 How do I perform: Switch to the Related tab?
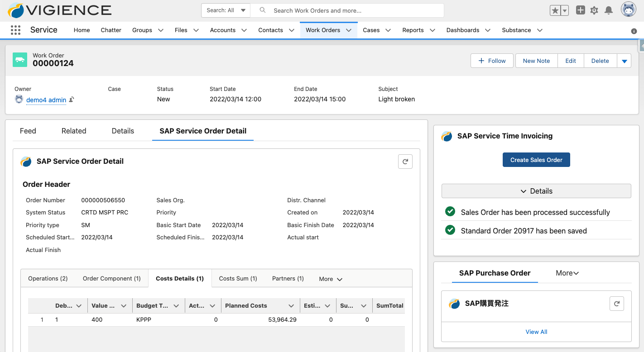coord(74,131)
